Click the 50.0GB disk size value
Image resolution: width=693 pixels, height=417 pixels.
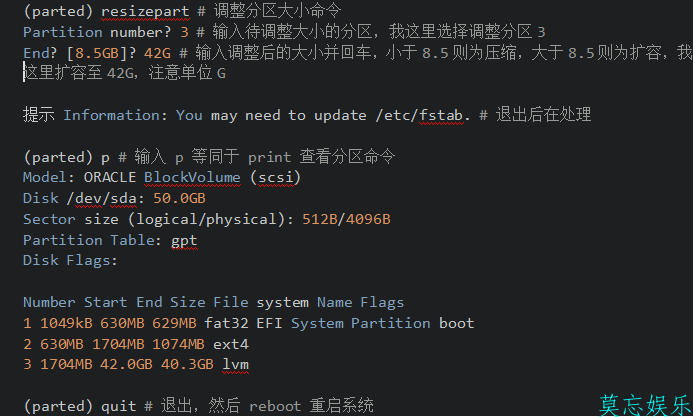coord(179,198)
